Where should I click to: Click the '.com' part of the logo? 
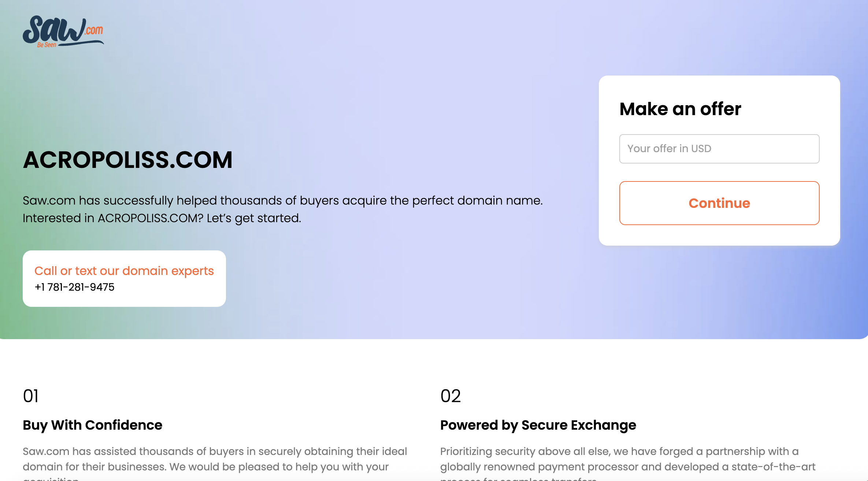(94, 30)
